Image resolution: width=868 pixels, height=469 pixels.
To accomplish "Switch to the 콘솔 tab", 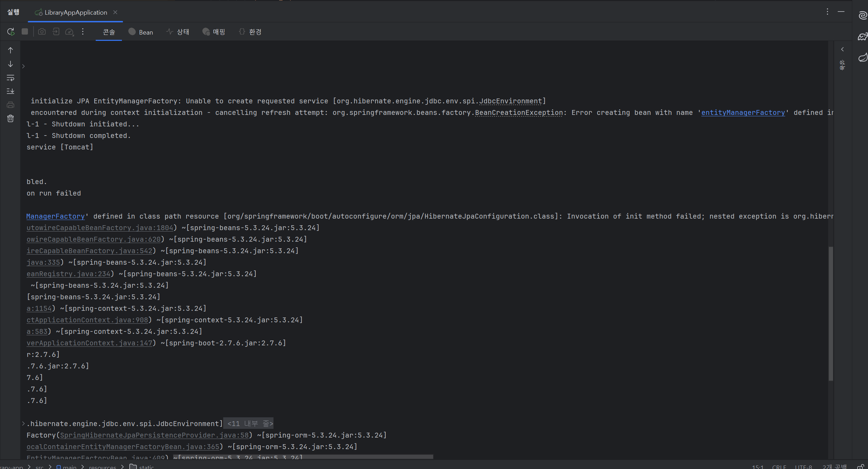I will 109,32.
